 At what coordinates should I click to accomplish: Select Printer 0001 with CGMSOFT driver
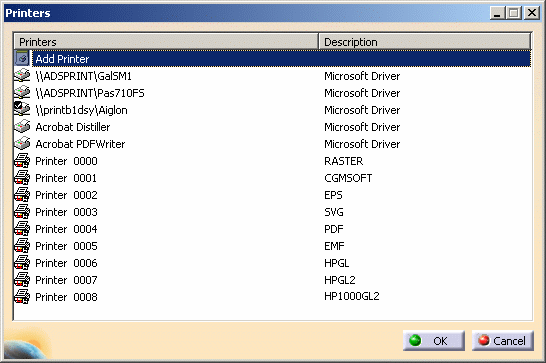[273, 178]
